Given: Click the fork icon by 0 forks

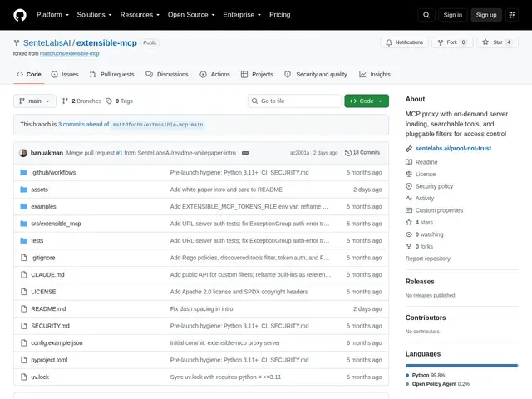Looking at the screenshot, I should click(409, 247).
